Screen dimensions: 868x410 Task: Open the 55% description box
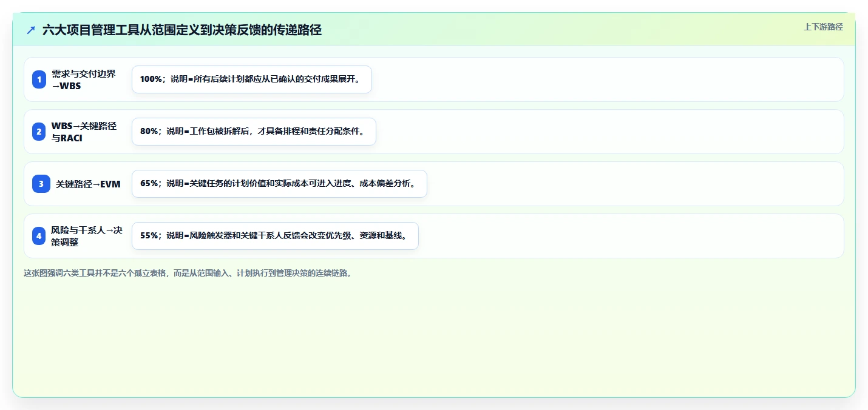click(x=275, y=236)
